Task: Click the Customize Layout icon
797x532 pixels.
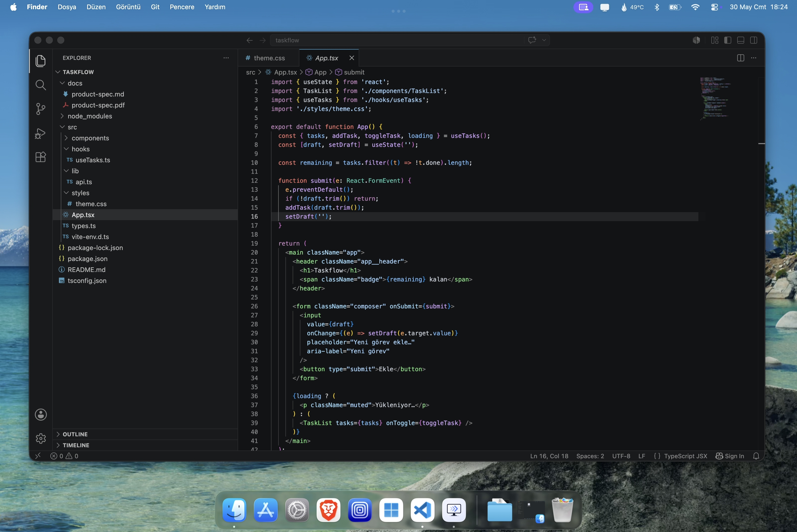Action: [715, 40]
